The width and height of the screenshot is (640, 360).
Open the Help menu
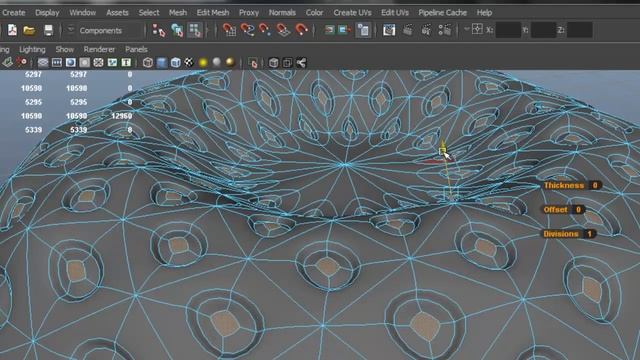coord(484,13)
